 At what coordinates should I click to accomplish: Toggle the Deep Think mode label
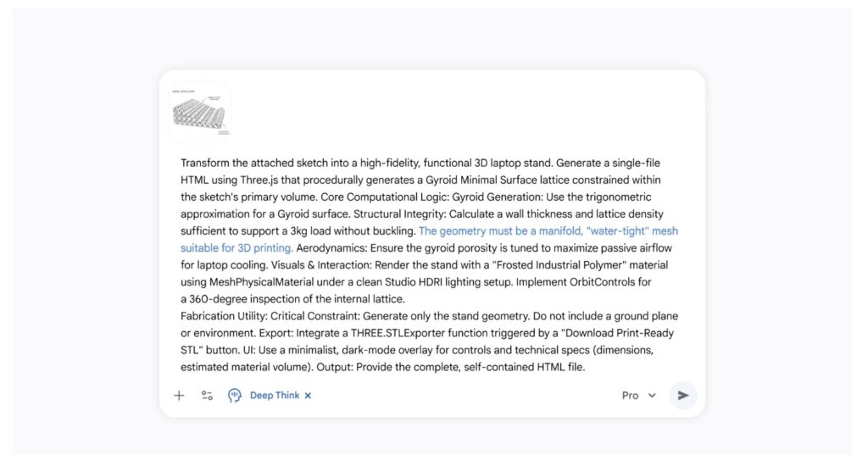(274, 396)
